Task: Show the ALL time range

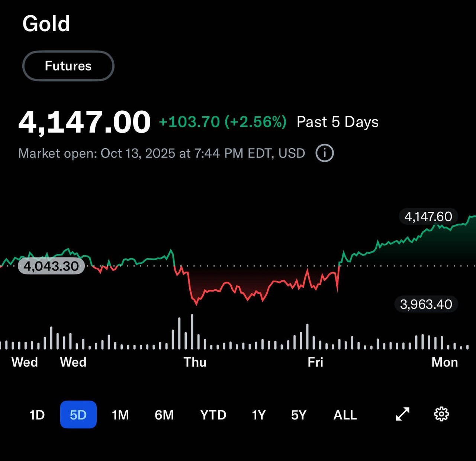Action: 345,415
